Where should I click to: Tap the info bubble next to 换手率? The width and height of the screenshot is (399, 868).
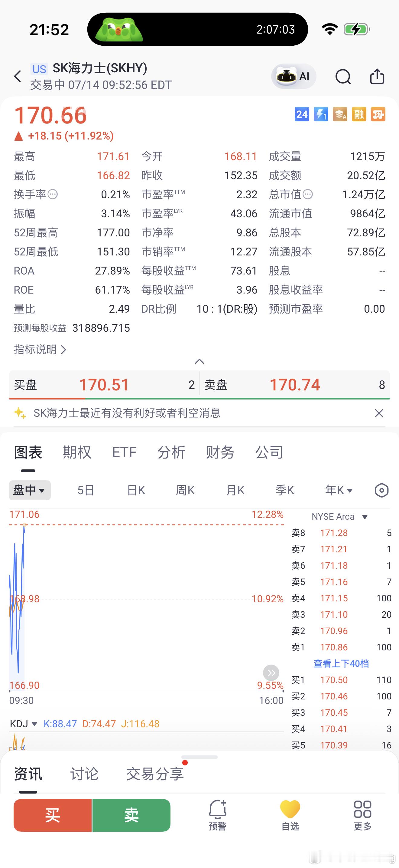(x=53, y=194)
